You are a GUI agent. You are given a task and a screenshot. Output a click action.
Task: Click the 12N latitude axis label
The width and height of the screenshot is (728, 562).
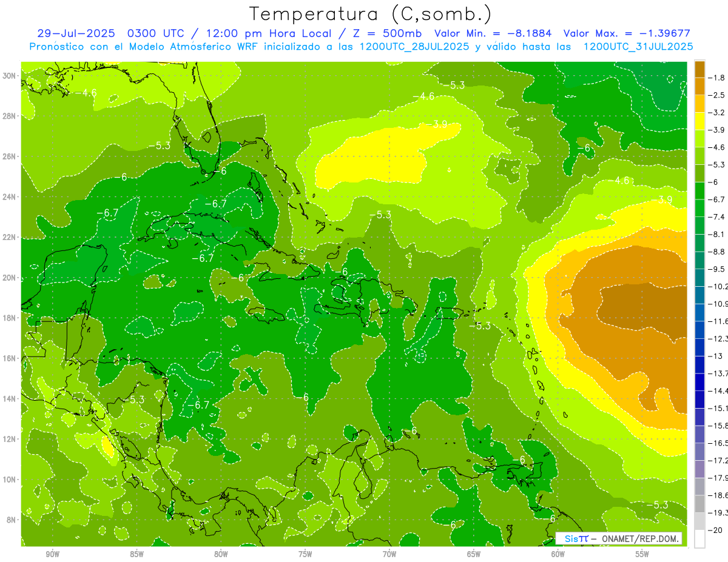(10, 439)
